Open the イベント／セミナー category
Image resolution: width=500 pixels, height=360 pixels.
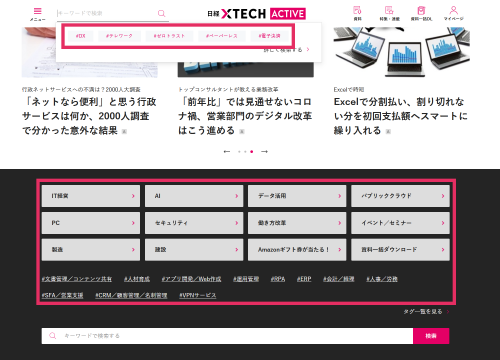tap(400, 223)
